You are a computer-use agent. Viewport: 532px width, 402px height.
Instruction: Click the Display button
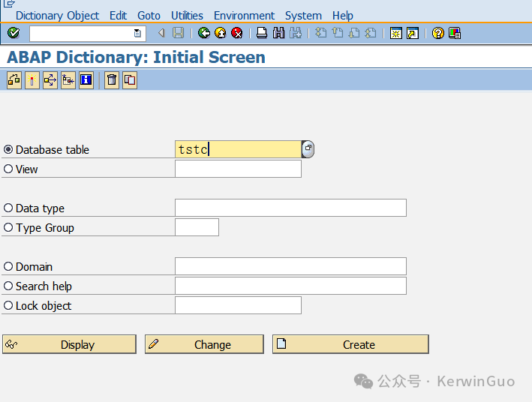[69, 344]
